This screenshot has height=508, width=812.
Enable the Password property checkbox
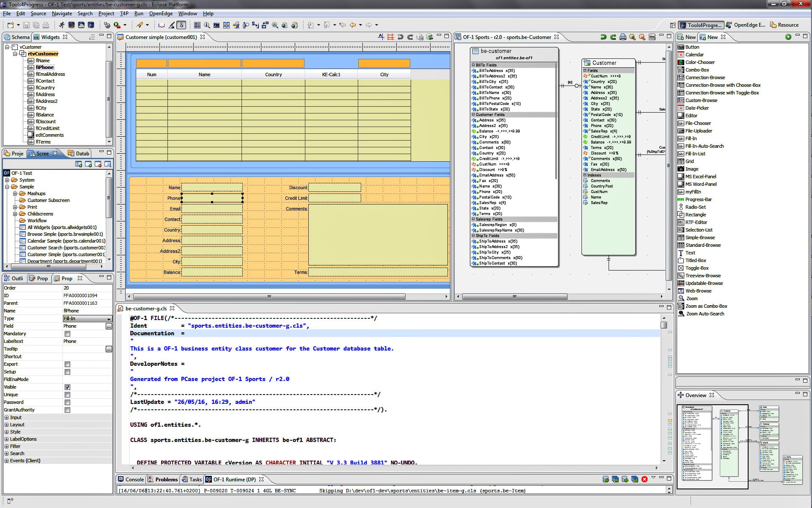click(68, 402)
